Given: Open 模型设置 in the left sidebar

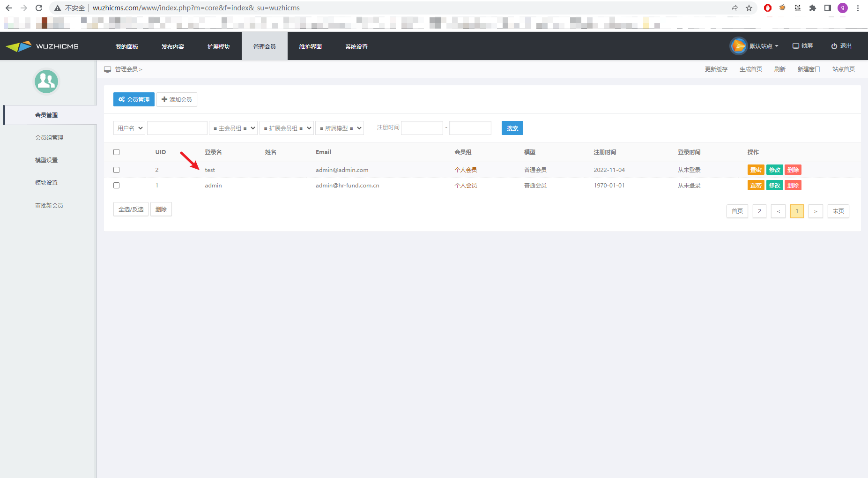Looking at the screenshot, I should [46, 160].
